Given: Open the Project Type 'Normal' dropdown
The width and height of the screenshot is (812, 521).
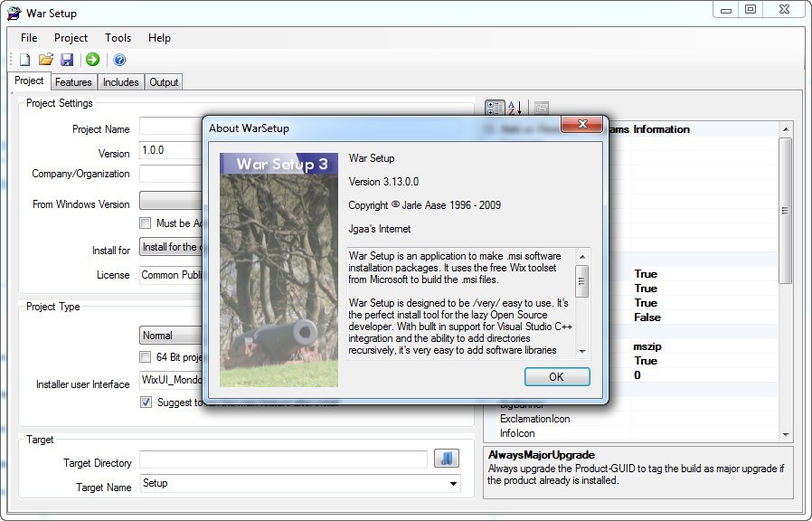Looking at the screenshot, I should 170,335.
